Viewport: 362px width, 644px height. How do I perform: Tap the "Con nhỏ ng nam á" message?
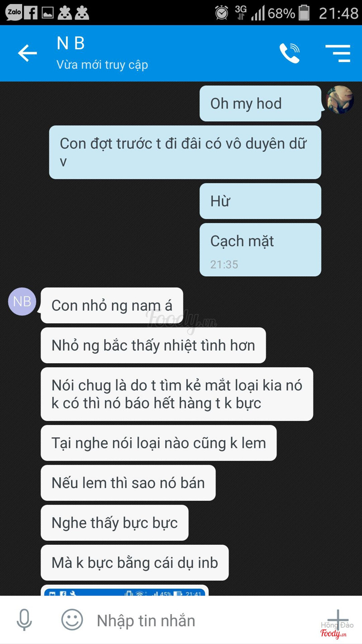point(112,305)
